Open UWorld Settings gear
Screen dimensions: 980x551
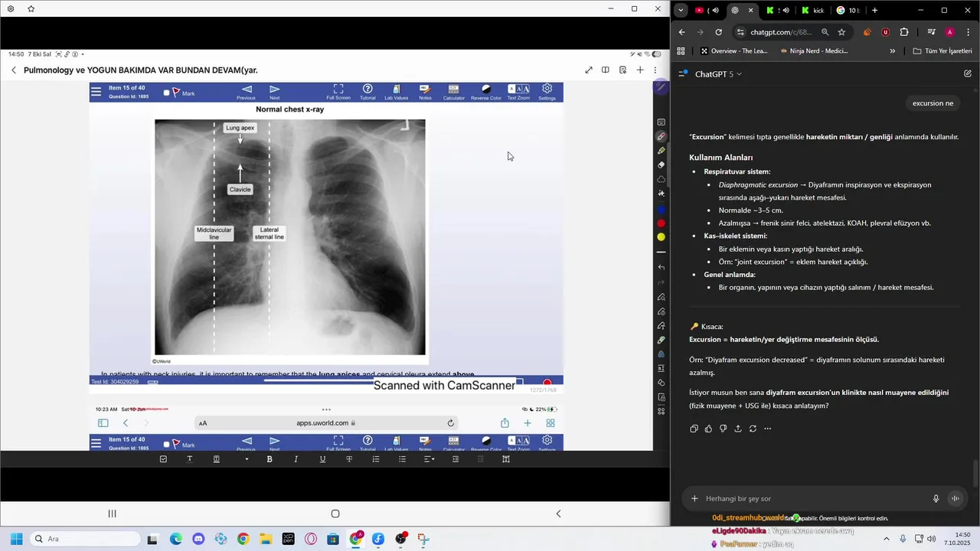tap(547, 93)
